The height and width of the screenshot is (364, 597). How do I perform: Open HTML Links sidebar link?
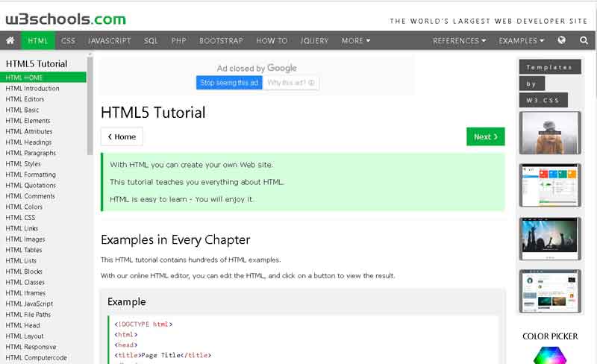pyautogui.click(x=22, y=228)
